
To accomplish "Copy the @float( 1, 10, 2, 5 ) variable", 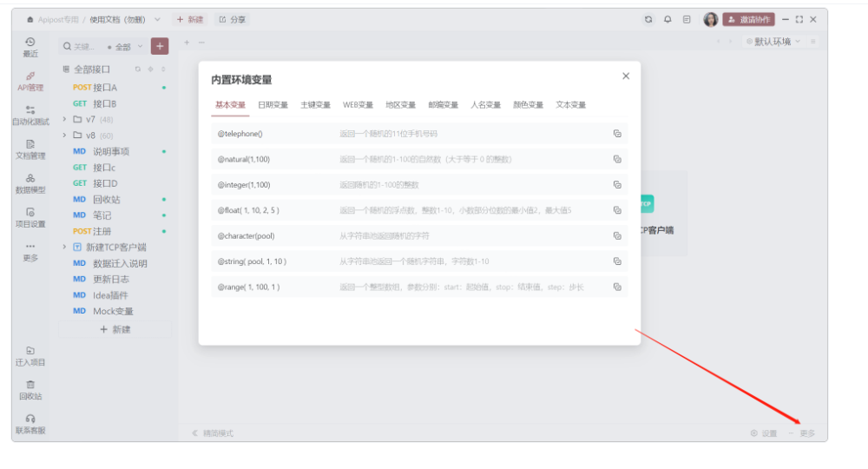I will pos(617,210).
